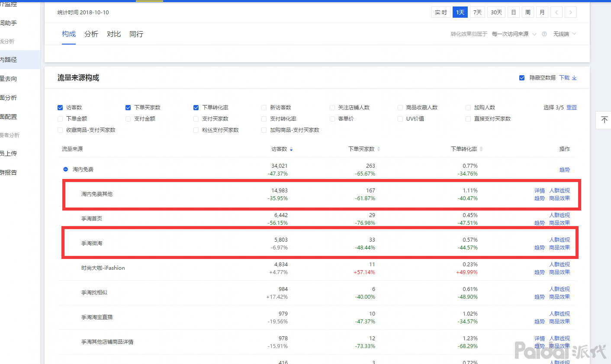This screenshot has width=611, height=364.
Task: Open 商品效果 for 手淘首页 row
Action: coord(560,223)
